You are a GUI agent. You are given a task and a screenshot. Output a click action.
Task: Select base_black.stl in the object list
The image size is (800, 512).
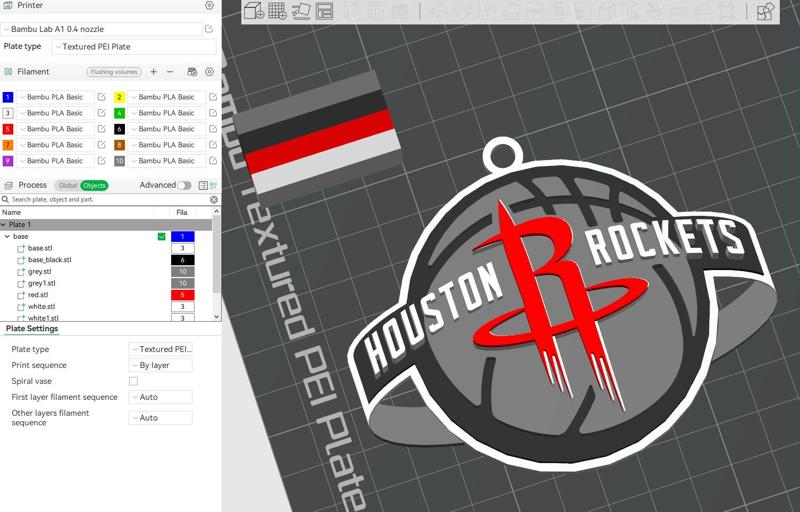click(x=49, y=260)
